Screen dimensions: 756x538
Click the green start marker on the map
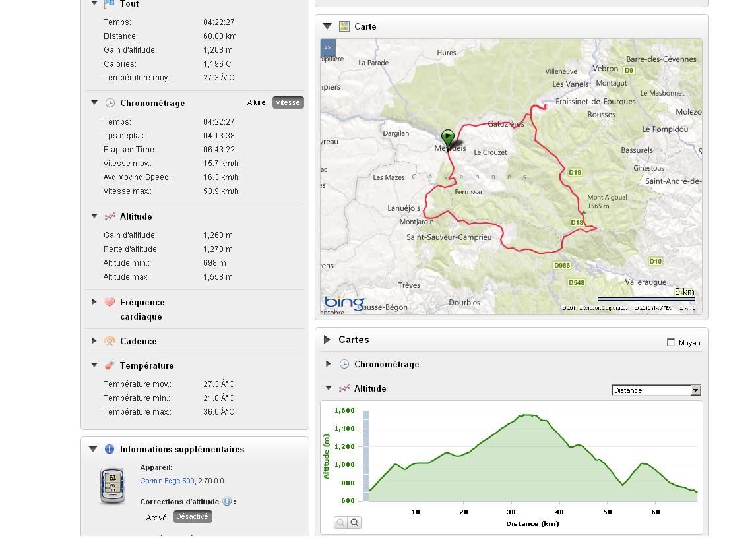click(x=448, y=138)
